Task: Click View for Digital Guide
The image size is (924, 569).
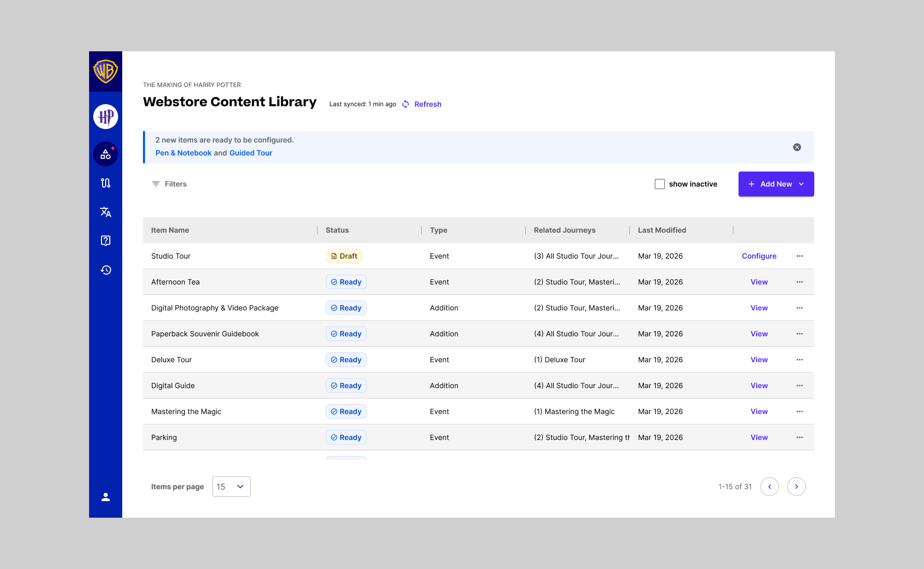Action: (x=759, y=386)
